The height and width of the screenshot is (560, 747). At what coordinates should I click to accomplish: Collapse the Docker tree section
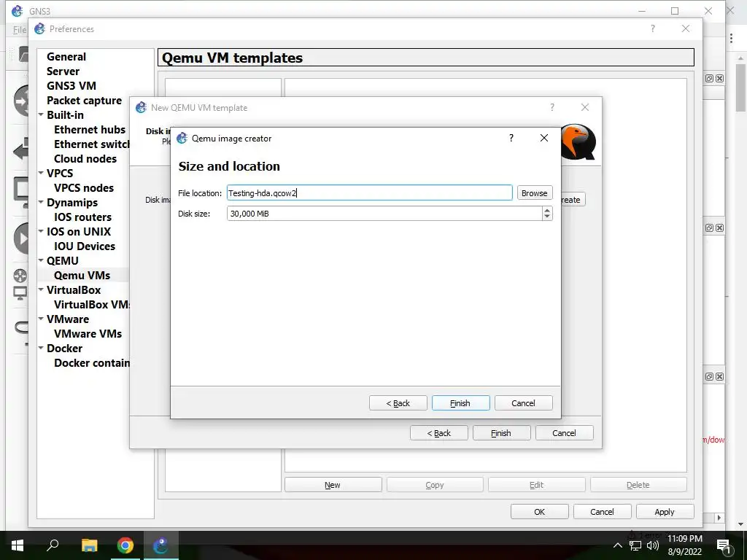41,348
